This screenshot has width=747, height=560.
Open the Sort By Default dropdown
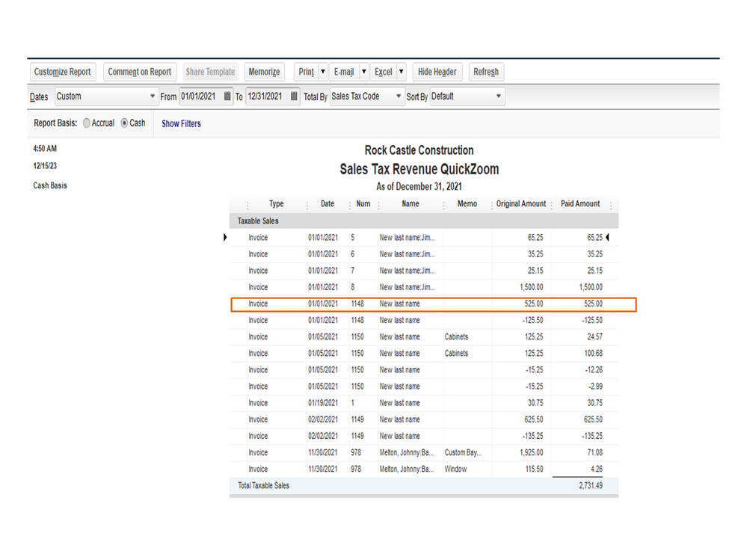click(x=467, y=96)
